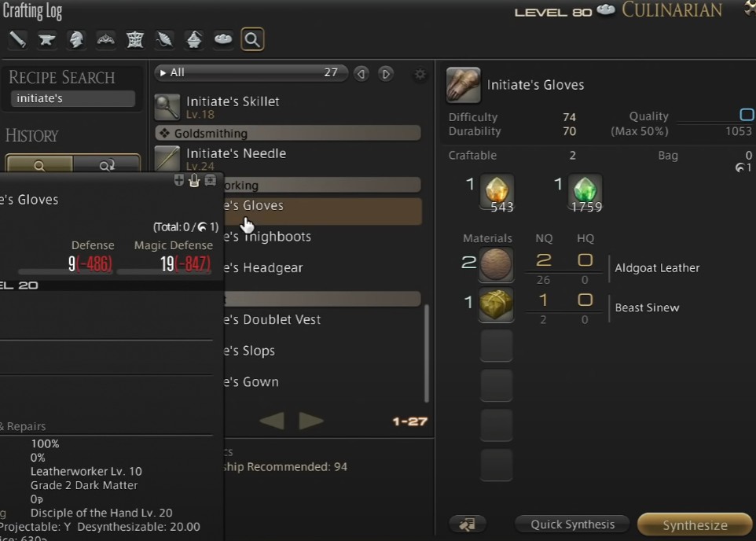Select the Blacksmith anvil icon
Viewport: 756px width, 541px height.
coord(47,39)
